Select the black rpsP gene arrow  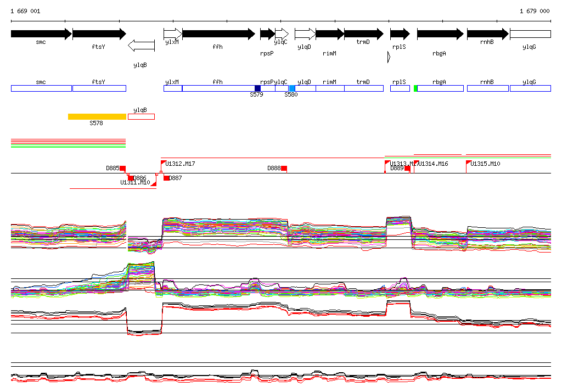[267, 34]
